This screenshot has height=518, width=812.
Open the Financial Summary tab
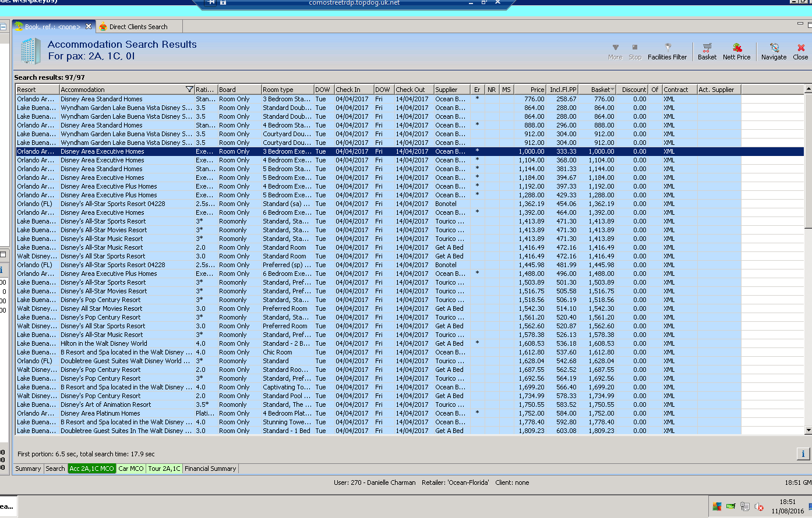coord(210,469)
